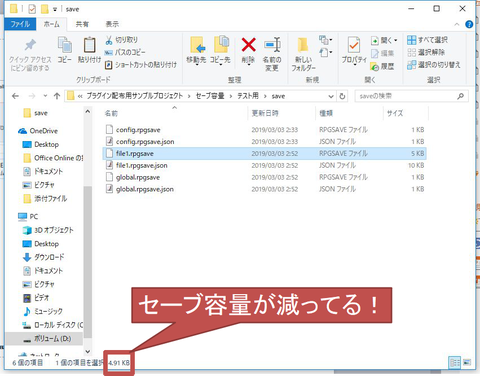Expand the address bar history dropdown

click(x=331, y=96)
